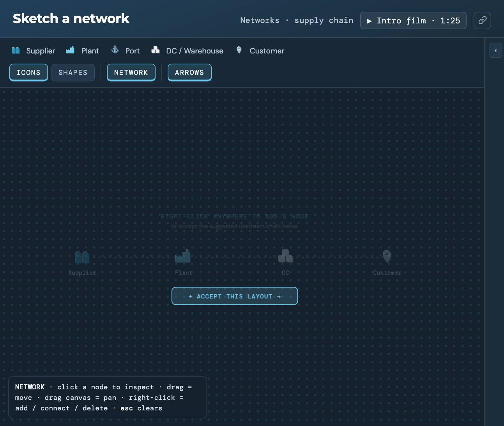Viewport: 504px width, 426px height.
Task: Switch to SHAPES display mode
Action: click(73, 73)
